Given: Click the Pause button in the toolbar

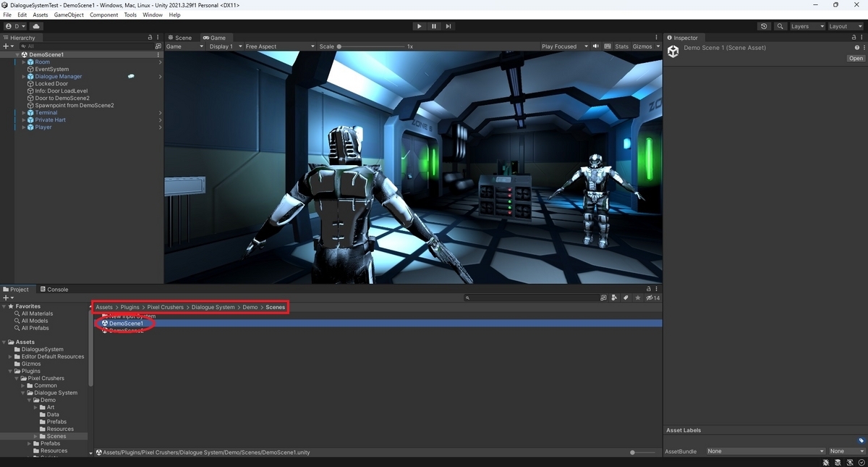Looking at the screenshot, I should tap(434, 26).
